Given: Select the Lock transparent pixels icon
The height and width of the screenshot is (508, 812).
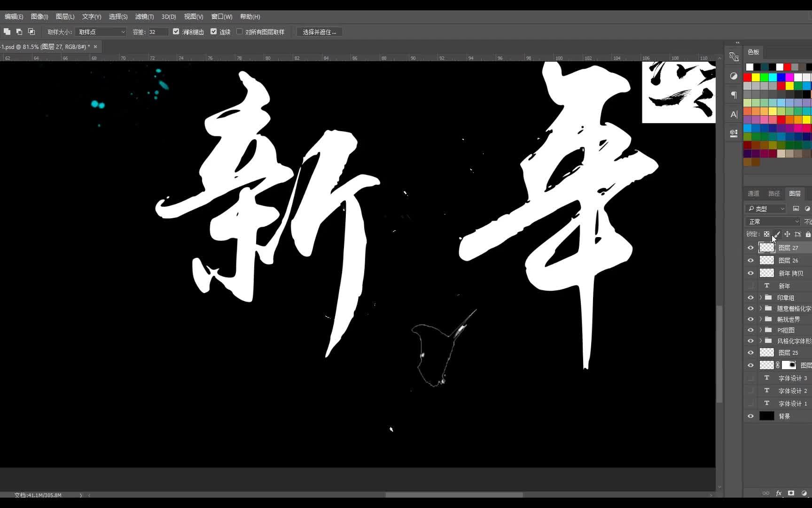Looking at the screenshot, I should pyautogui.click(x=766, y=234).
